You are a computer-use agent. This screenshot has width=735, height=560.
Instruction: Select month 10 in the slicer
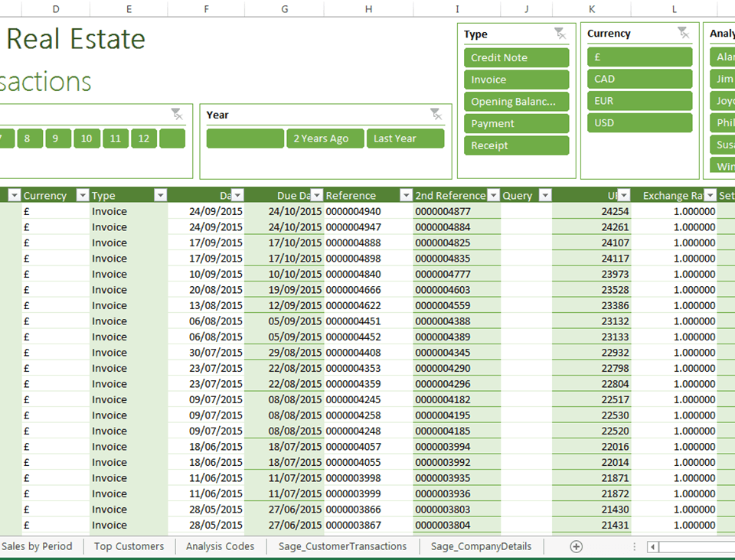pyautogui.click(x=87, y=138)
